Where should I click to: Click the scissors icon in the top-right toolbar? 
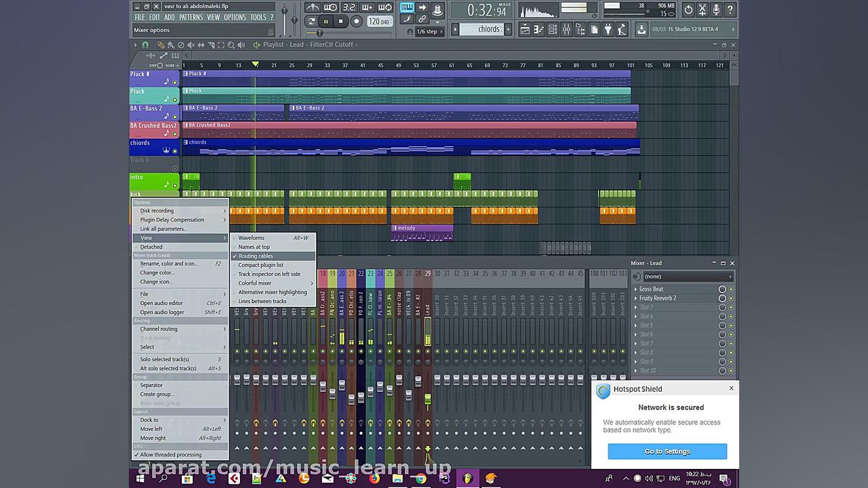click(x=702, y=9)
